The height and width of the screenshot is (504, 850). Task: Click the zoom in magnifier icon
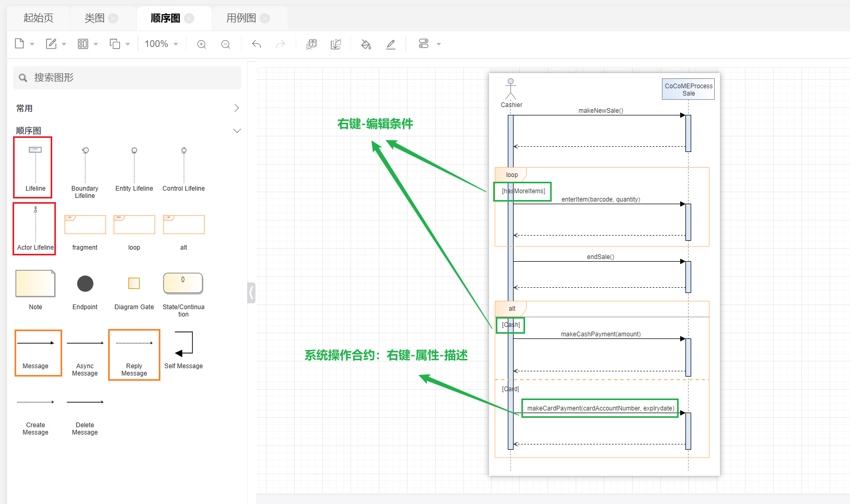202,44
